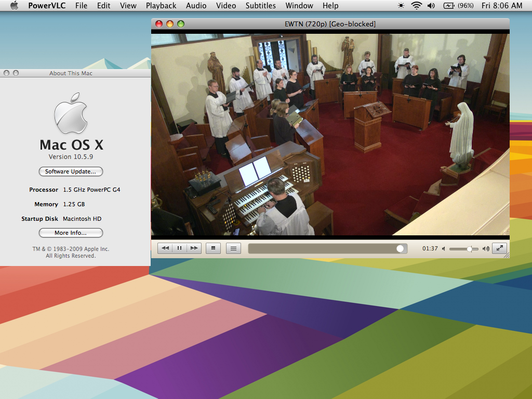Viewport: 532px width, 399px height.
Task: Click the brightness icon in the menu bar
Action: (401, 5)
